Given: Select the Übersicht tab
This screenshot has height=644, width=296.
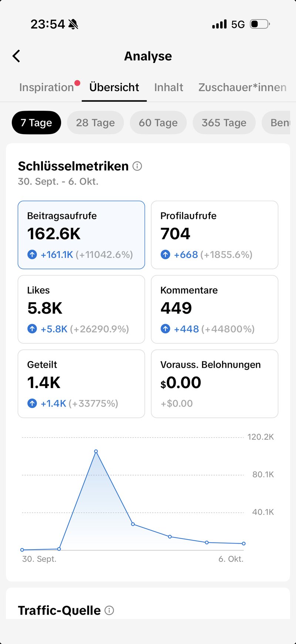Looking at the screenshot, I should click(x=114, y=87).
